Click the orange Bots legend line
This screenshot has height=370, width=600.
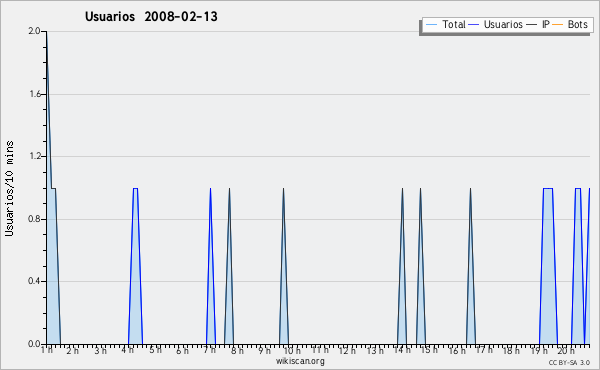coord(558,25)
